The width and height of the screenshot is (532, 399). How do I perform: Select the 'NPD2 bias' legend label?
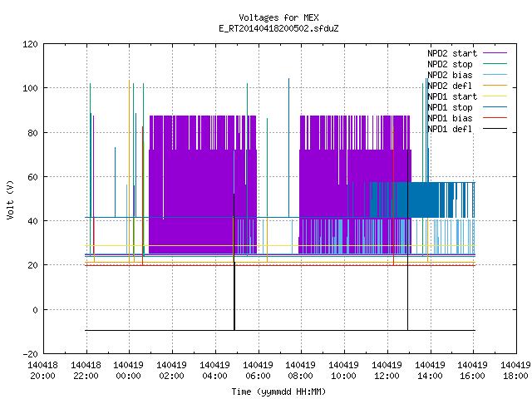450,75
